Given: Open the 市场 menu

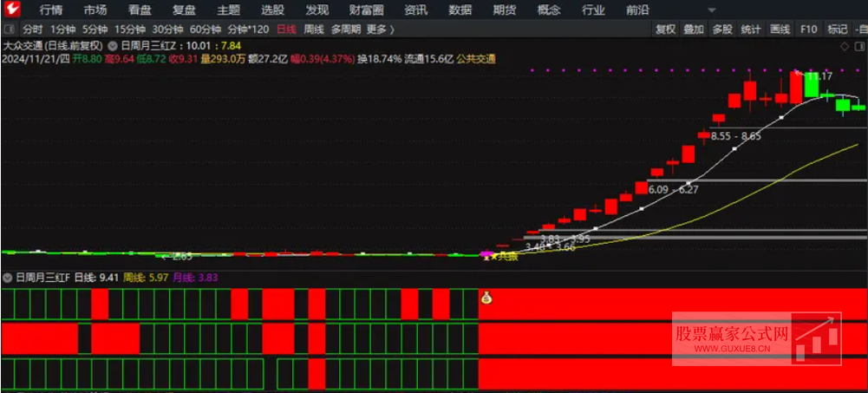Looking at the screenshot, I should [95, 10].
